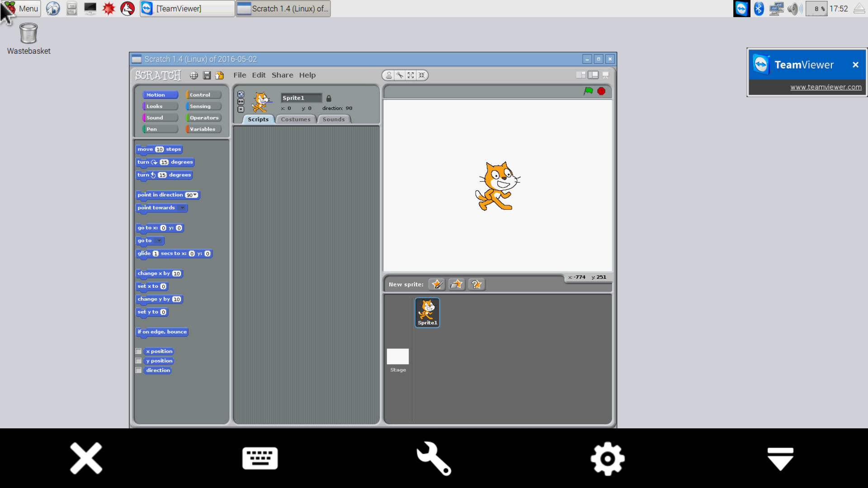Open the TeamViewer wrench actions tool

click(434, 458)
